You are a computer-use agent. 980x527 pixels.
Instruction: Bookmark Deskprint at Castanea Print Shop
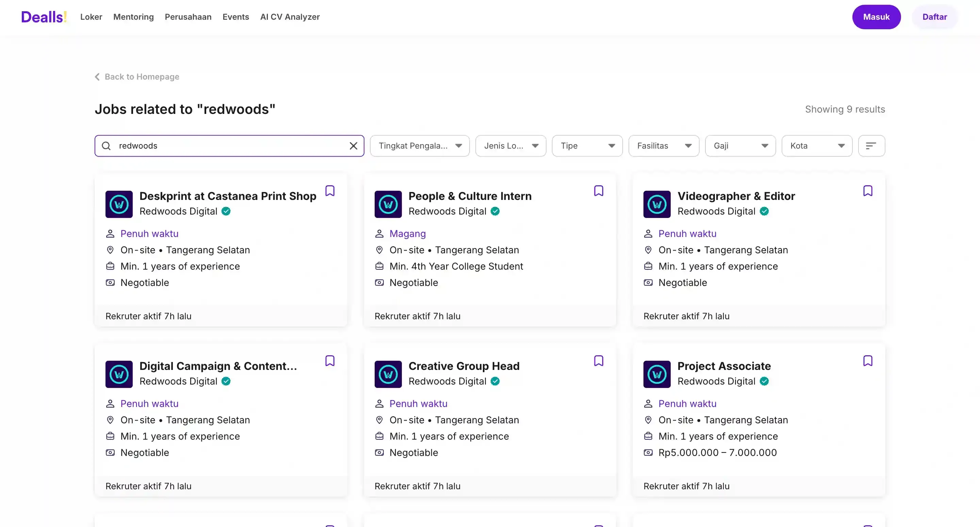[x=330, y=191]
